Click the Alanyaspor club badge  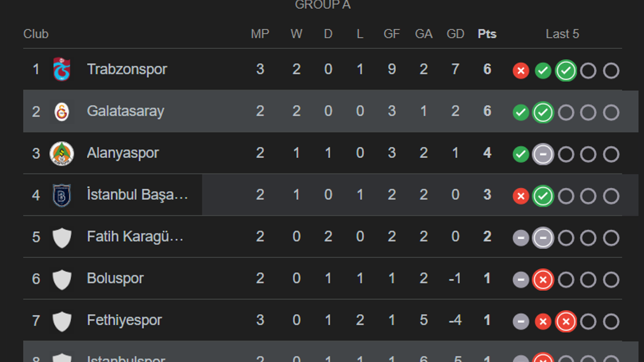pos(62,153)
